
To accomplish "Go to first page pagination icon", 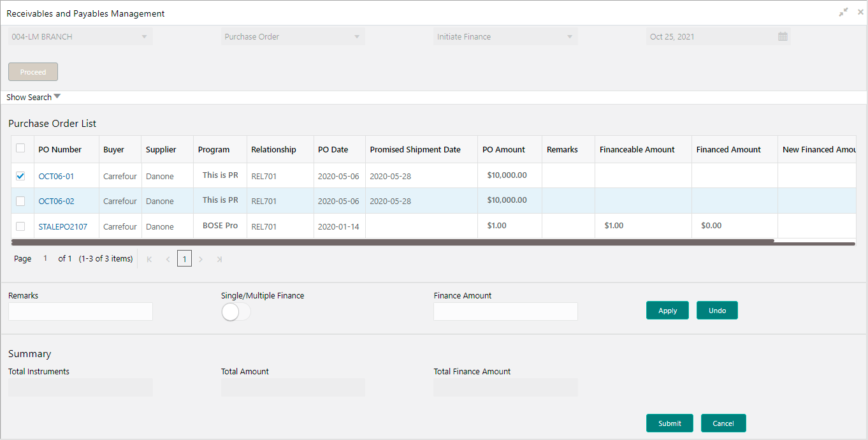I will click(149, 260).
